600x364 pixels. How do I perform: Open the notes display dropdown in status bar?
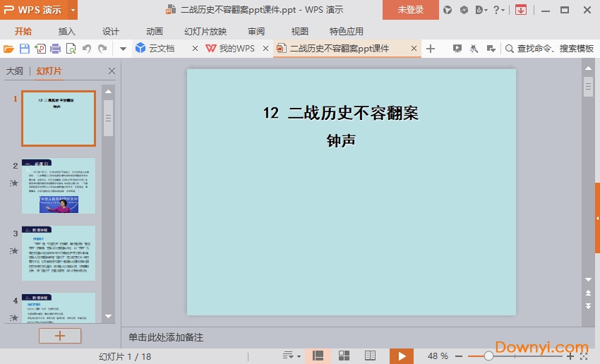pos(292,356)
